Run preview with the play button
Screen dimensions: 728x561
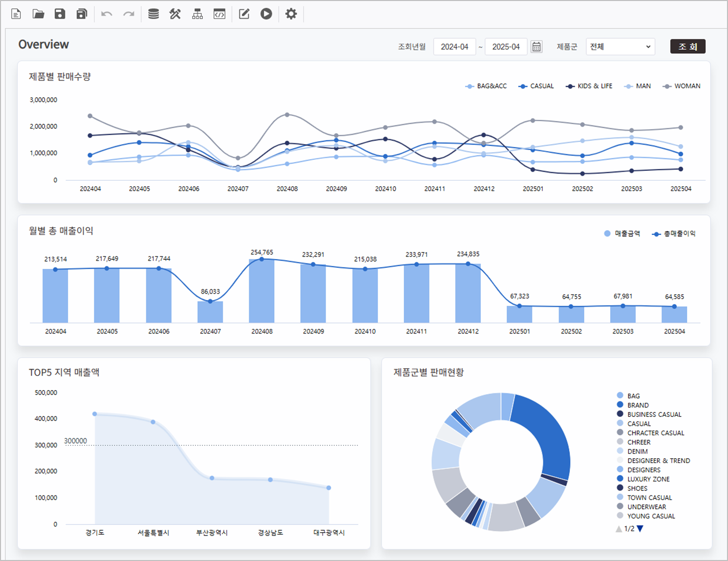266,14
